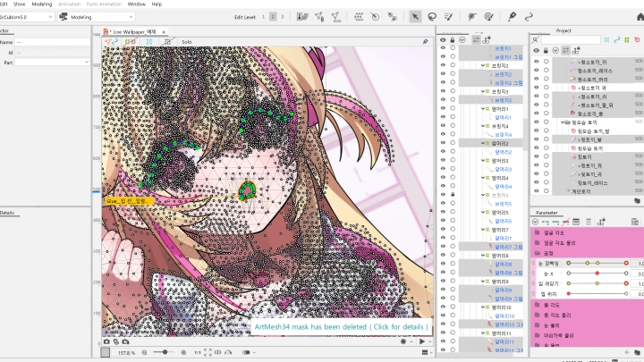Open the Parameter panel settings icon
The width and height of the screenshot is (644, 362).
pos(634,222)
